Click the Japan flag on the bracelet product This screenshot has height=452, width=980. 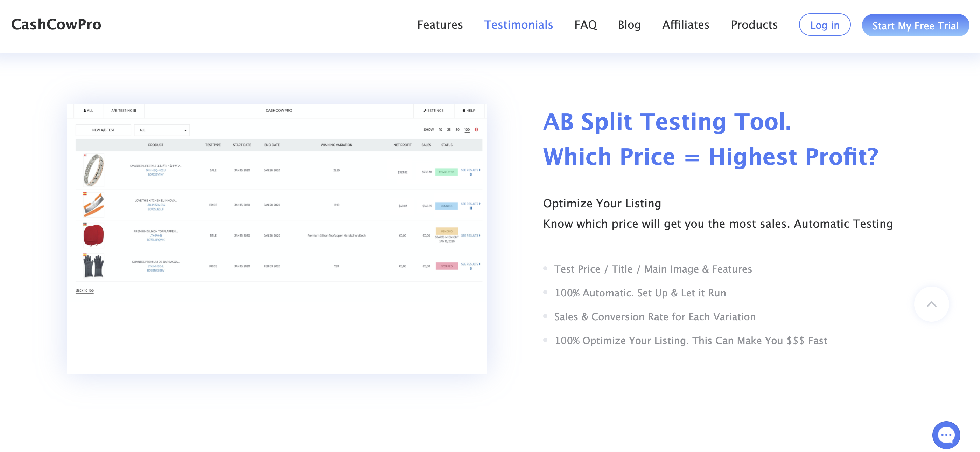tap(85, 155)
